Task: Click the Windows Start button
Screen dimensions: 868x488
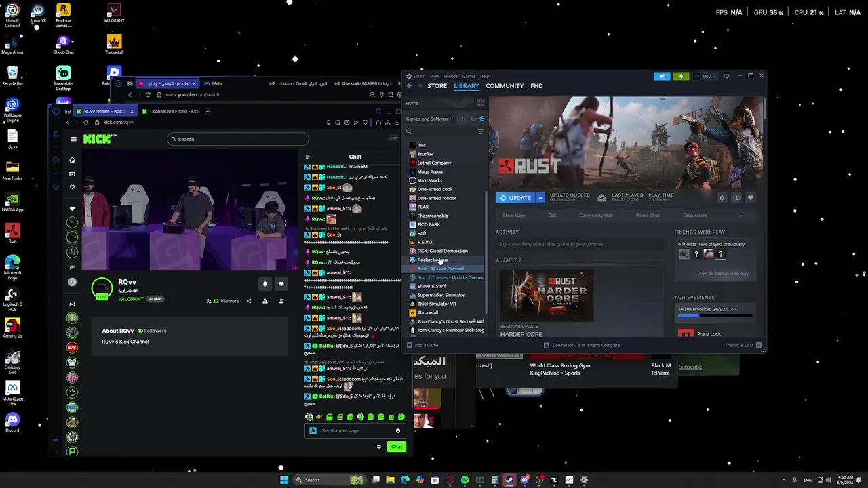Action: click(x=284, y=480)
